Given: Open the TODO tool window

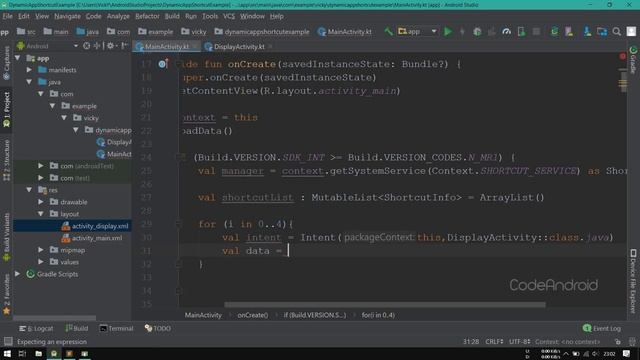Looking at the screenshot, I should tap(158, 328).
